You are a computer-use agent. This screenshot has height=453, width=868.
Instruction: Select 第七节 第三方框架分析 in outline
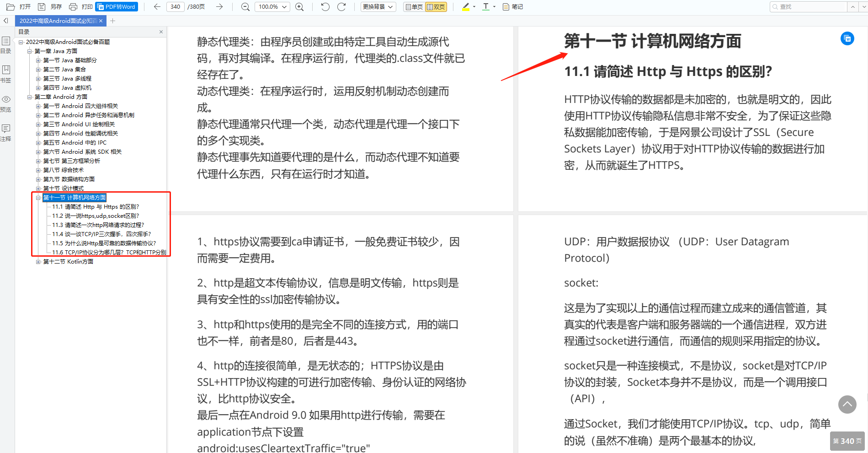point(71,161)
